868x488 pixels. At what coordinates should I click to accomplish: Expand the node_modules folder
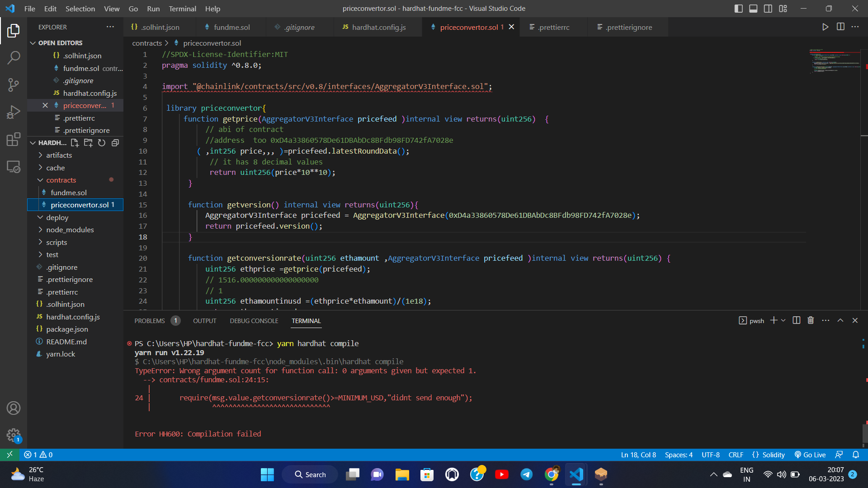(70, 230)
